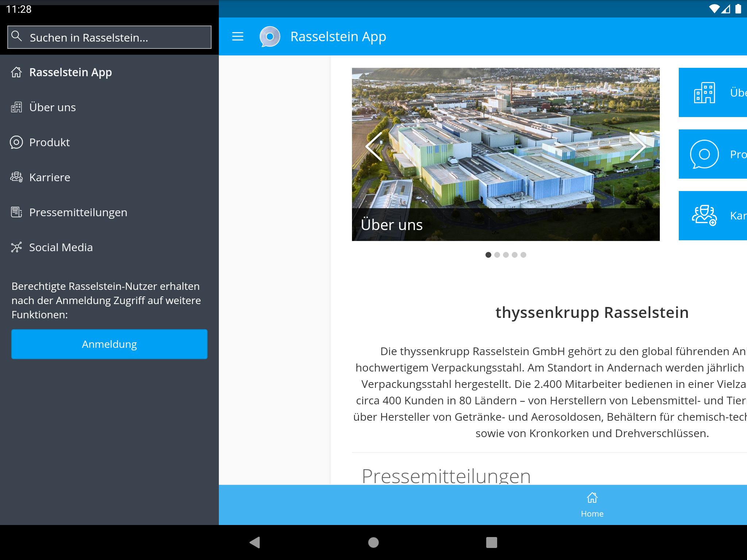
Task: Open Pressemitteilungen in the sidebar menu
Action: [x=109, y=212]
